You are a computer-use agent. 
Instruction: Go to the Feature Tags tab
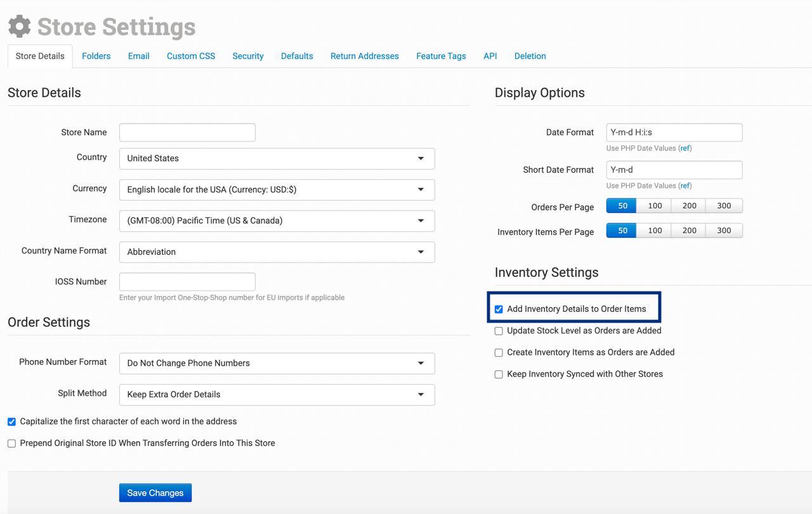tap(441, 56)
